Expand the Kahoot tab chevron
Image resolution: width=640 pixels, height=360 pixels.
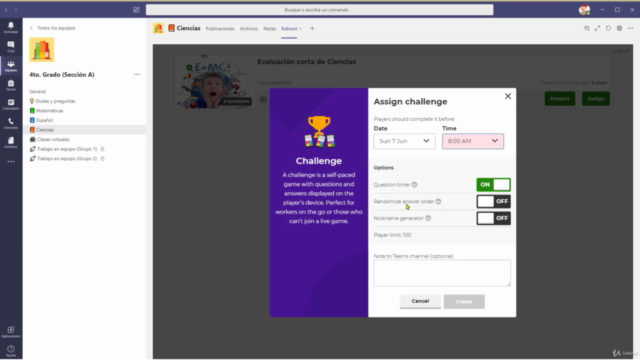coord(300,29)
